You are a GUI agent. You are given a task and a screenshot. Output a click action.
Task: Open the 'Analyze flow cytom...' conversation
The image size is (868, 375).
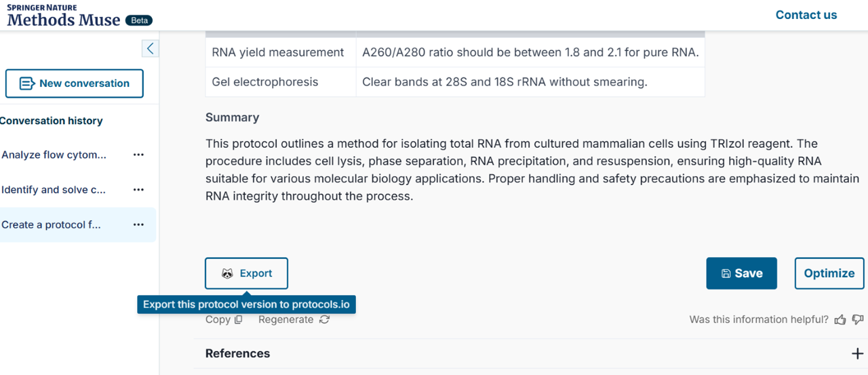54,155
